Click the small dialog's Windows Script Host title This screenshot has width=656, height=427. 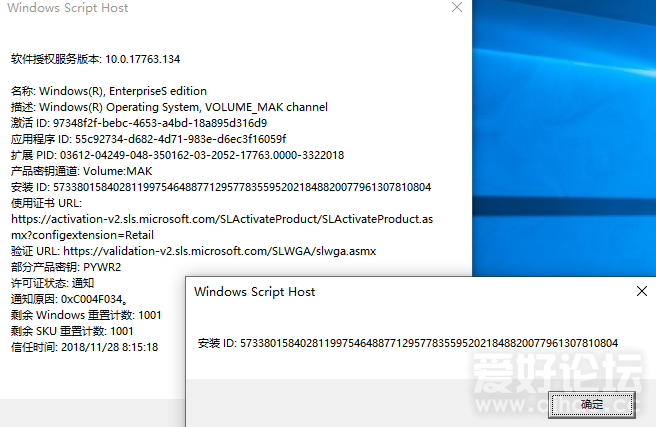click(x=254, y=291)
